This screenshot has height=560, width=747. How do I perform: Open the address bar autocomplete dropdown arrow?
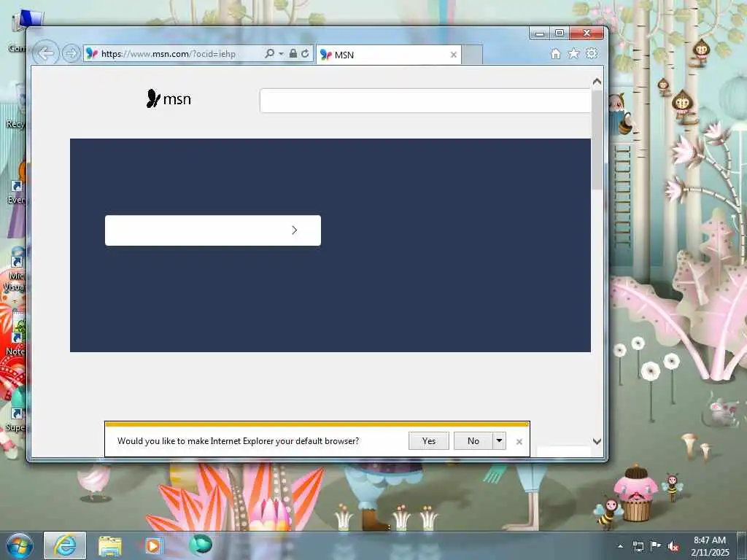(281, 53)
